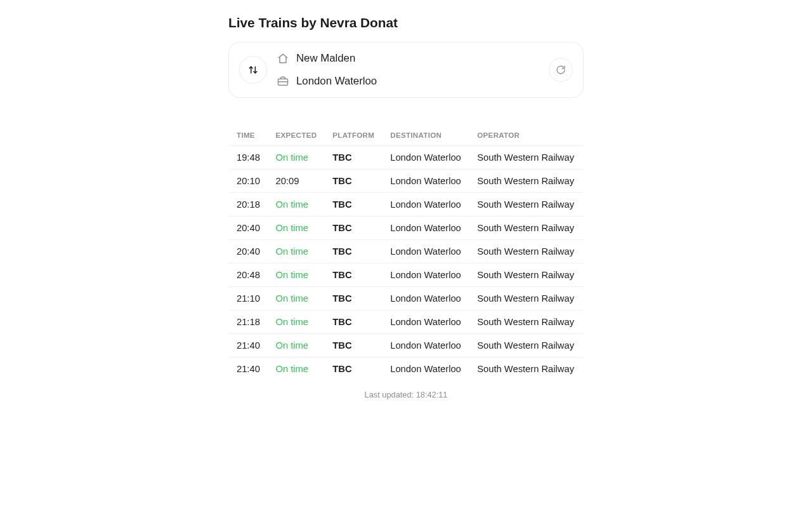Image resolution: width=812 pixels, height=508 pixels.
Task: Click South Western Railway in 20:18 row
Action: 525,204
